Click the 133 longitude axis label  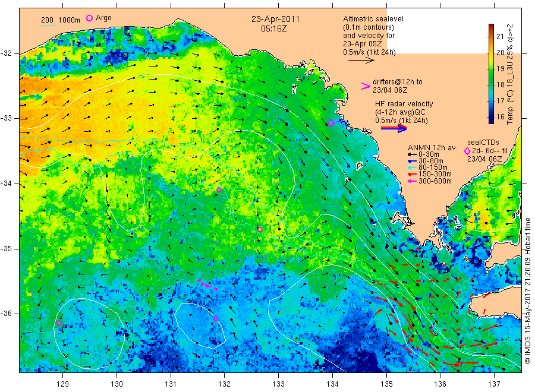click(x=278, y=384)
